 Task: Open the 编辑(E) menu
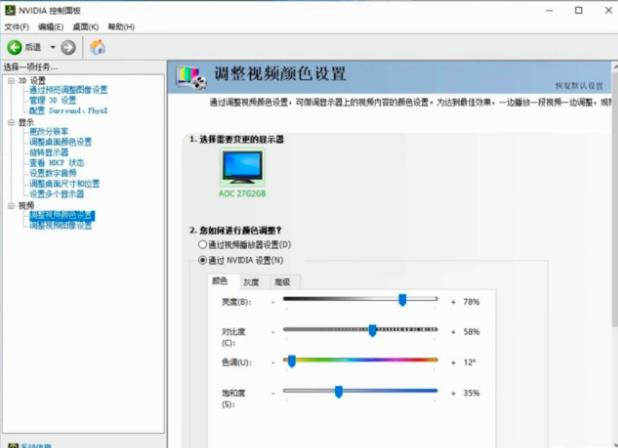[50, 27]
